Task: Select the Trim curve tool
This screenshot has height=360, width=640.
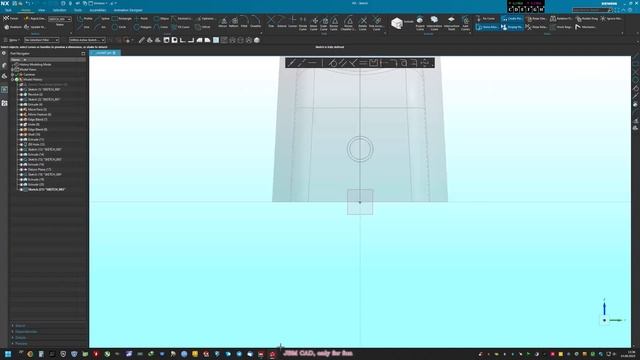Action: pyautogui.click(x=271, y=22)
